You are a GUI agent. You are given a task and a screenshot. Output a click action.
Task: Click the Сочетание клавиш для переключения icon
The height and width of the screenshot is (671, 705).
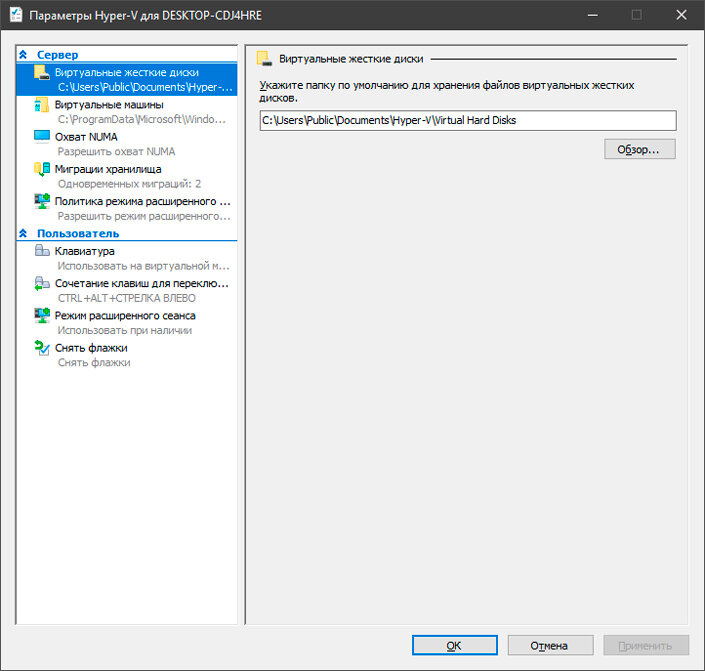pyautogui.click(x=42, y=283)
